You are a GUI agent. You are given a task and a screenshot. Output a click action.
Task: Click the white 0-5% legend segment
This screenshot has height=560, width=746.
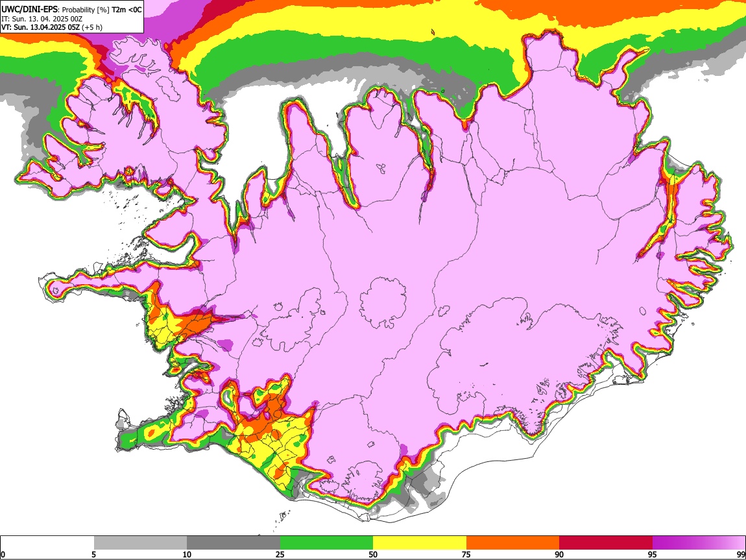(47, 543)
